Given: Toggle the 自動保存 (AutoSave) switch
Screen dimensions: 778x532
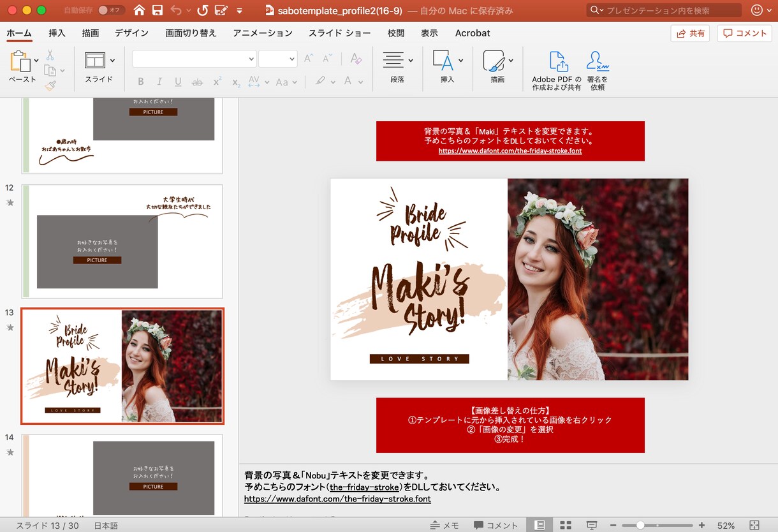Looking at the screenshot, I should (110, 10).
